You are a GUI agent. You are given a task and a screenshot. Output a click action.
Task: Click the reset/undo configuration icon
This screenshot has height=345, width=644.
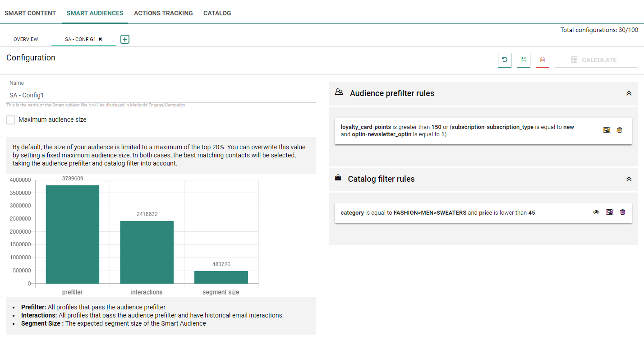pyautogui.click(x=504, y=60)
